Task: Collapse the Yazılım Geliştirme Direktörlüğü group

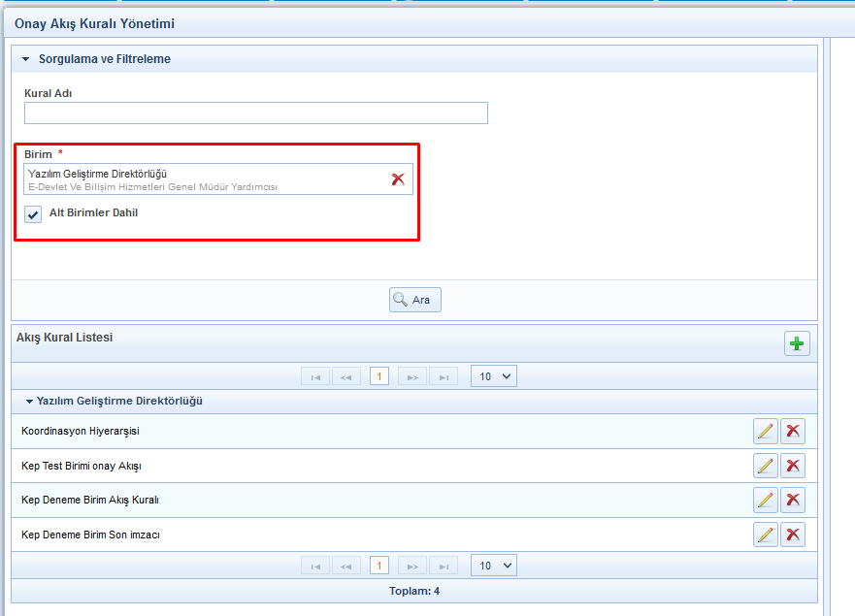Action: coord(29,402)
